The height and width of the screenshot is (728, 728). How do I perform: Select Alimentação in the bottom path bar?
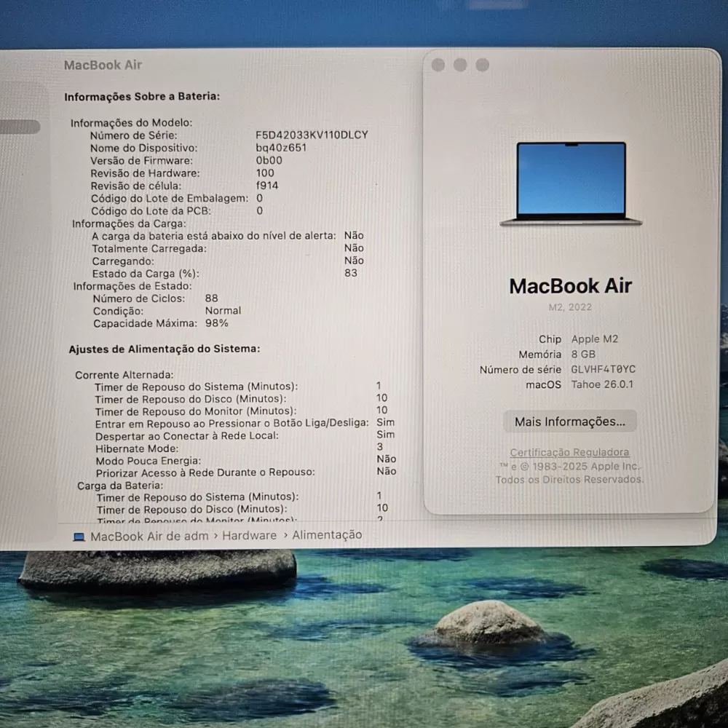point(327,535)
